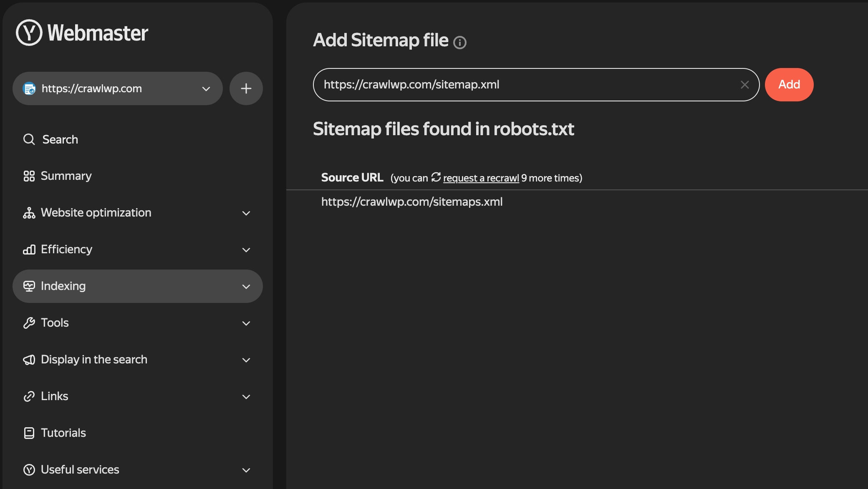Click the Summary grid icon

coord(29,176)
